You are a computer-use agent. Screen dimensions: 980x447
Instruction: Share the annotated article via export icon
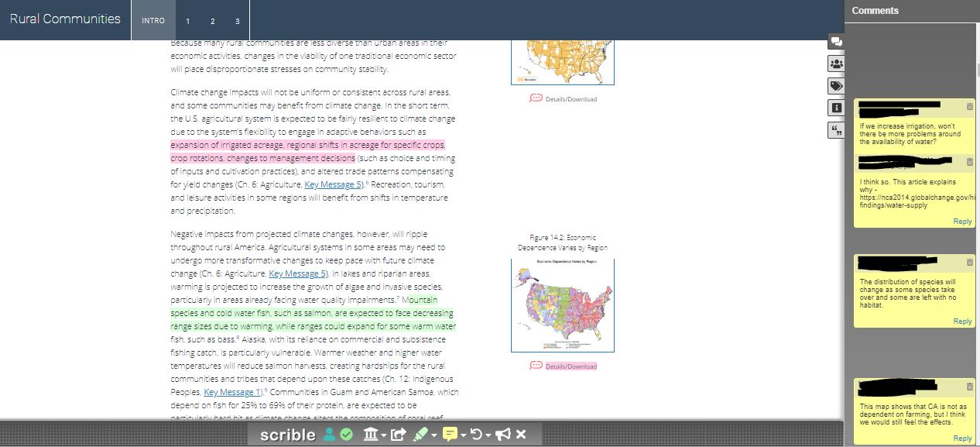[x=398, y=434]
